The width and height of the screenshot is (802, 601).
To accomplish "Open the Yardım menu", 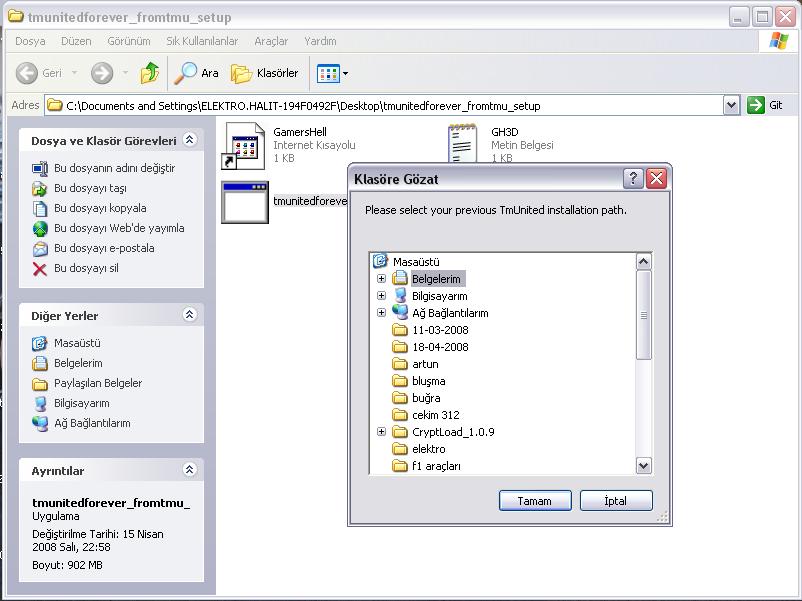I will [320, 41].
